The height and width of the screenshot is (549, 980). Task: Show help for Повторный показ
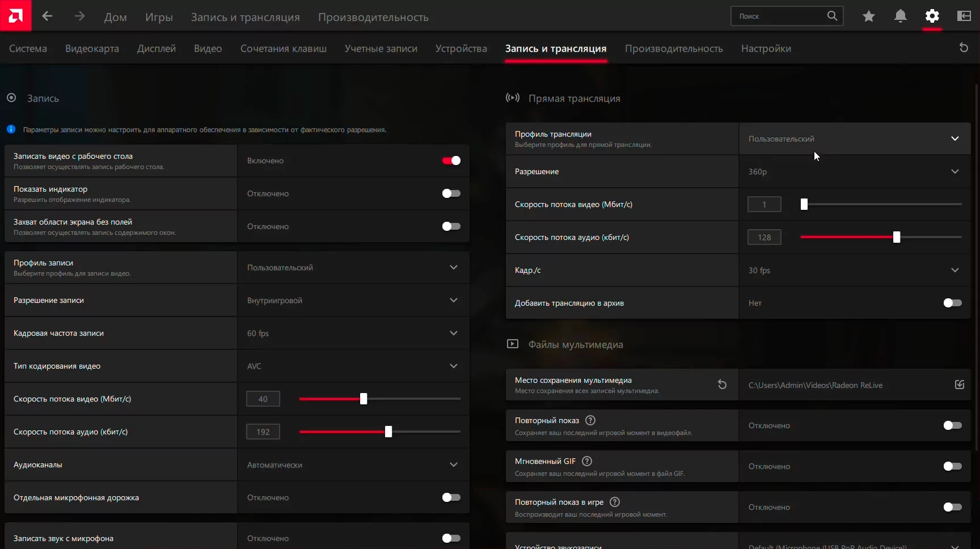point(590,420)
